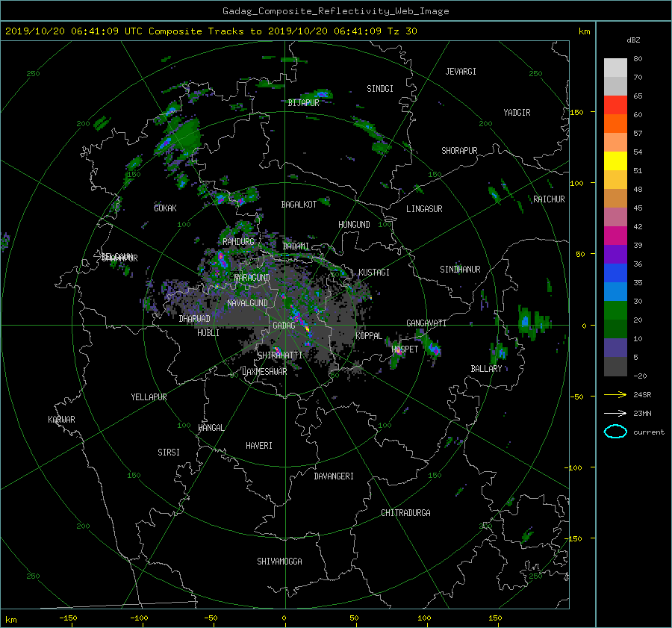Click the UTC Composite Tracks timestamp header
The image size is (672, 628).
click(211, 31)
